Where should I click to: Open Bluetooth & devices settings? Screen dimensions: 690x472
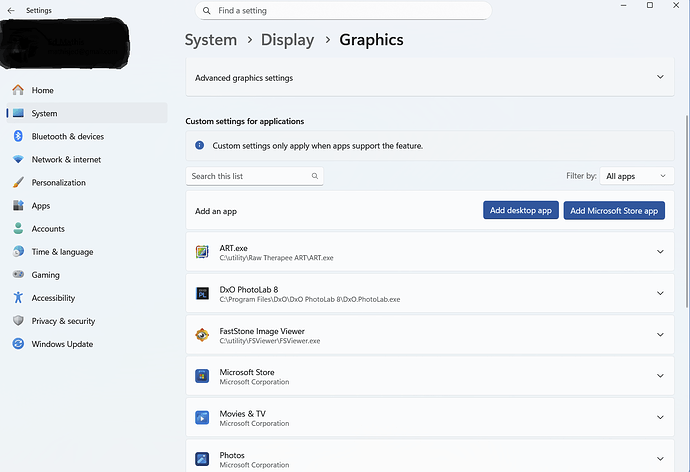(67, 136)
